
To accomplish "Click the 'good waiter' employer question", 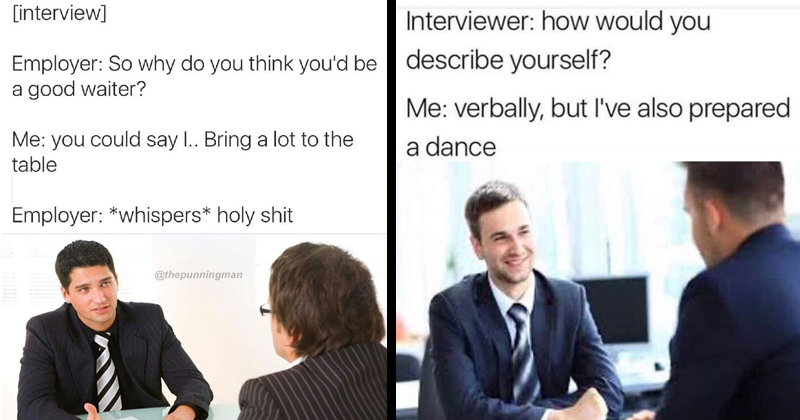I will click(194, 77).
